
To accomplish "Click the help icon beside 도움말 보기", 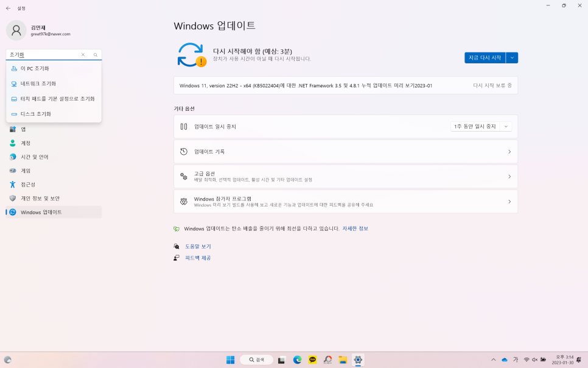I will [177, 247].
